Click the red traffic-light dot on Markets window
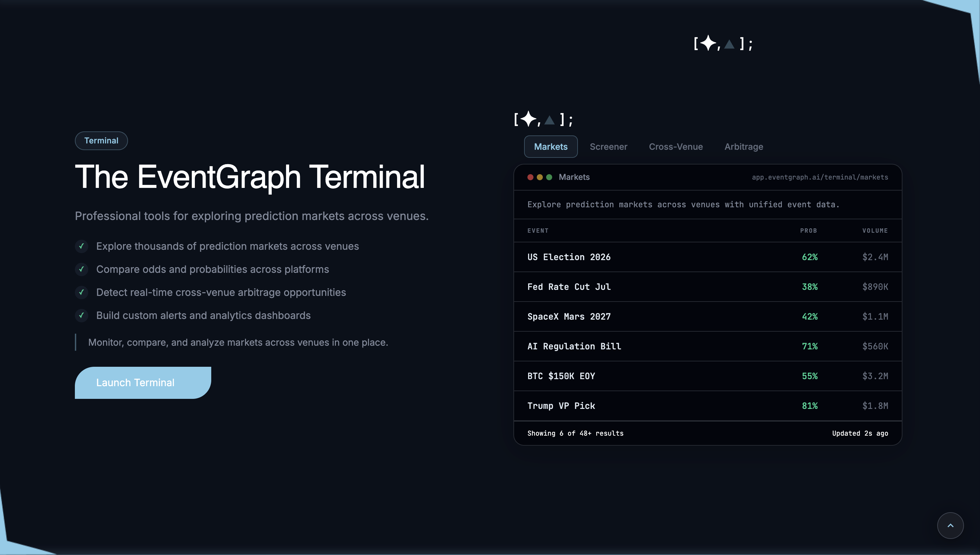This screenshot has width=980, height=555. click(x=530, y=177)
